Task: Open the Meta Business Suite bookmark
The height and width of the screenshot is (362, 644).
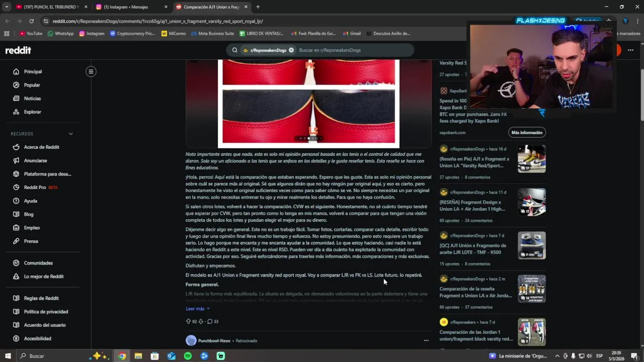Action: pos(212,34)
